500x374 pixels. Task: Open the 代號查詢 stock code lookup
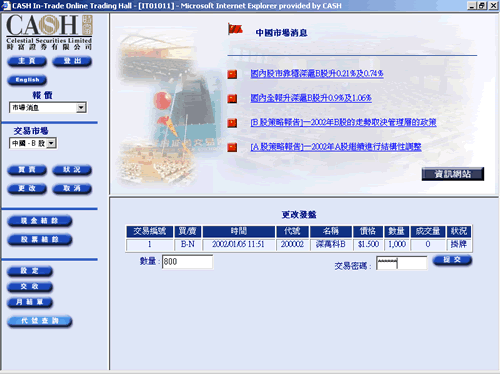[x=40, y=321]
